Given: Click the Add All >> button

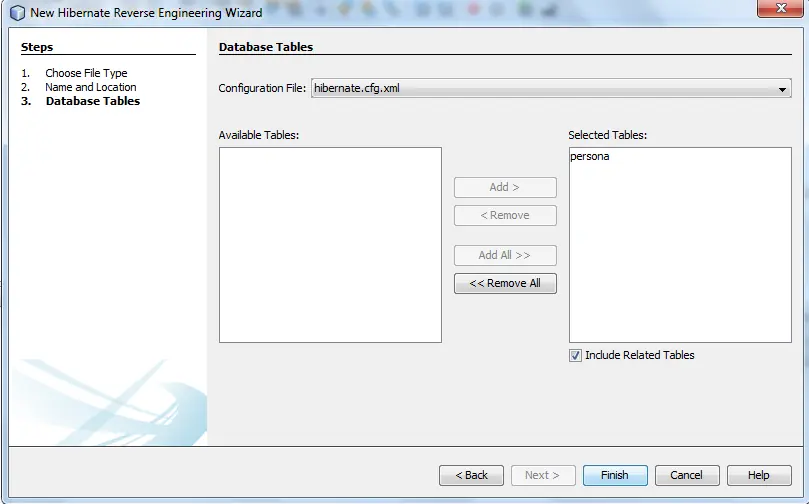Looking at the screenshot, I should [505, 255].
